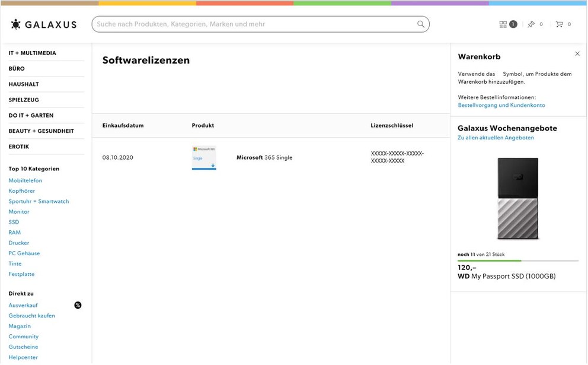Open the comparison list icon in header

503,24
